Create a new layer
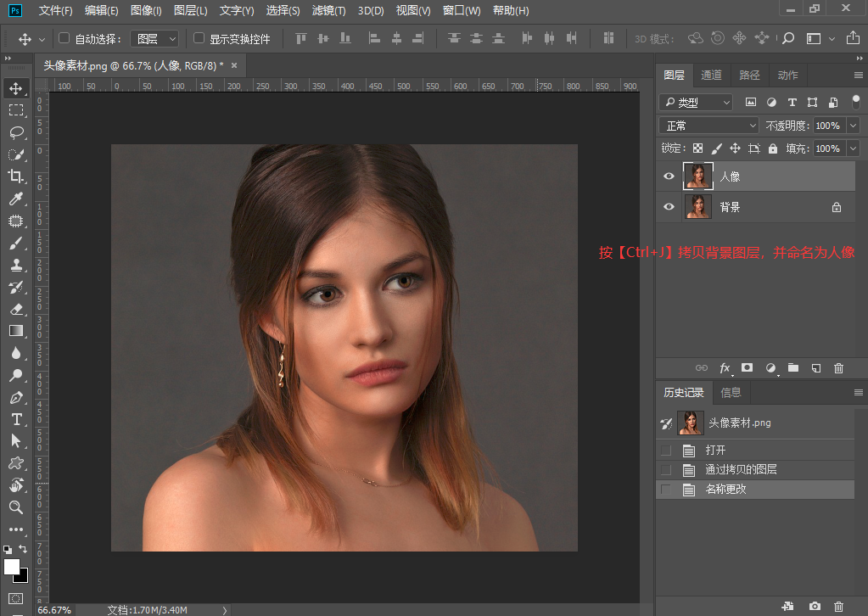 [816, 368]
